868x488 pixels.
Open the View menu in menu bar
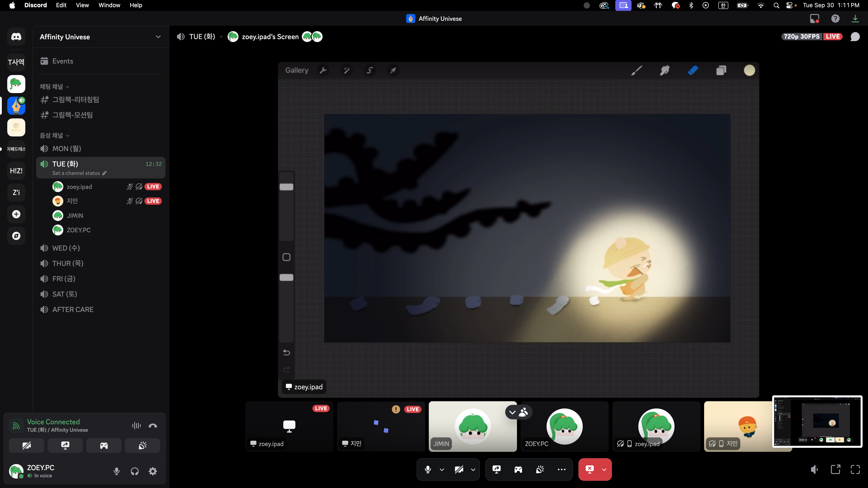[82, 5]
